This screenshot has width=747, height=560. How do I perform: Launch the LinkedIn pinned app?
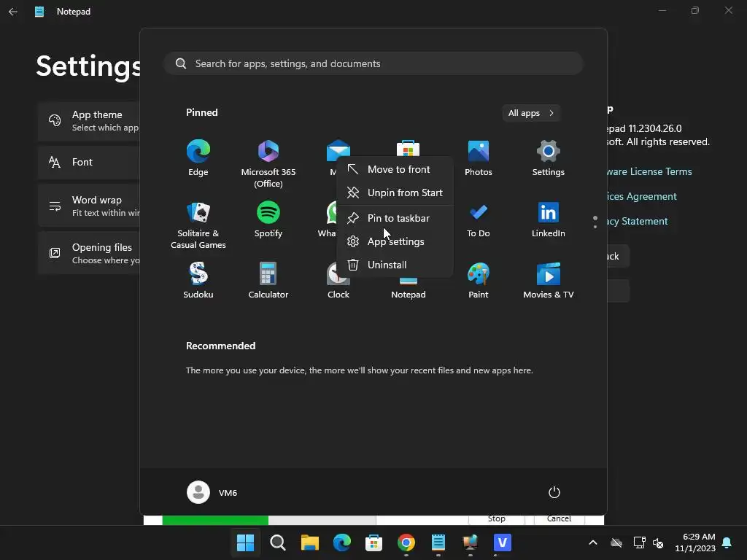(x=549, y=219)
